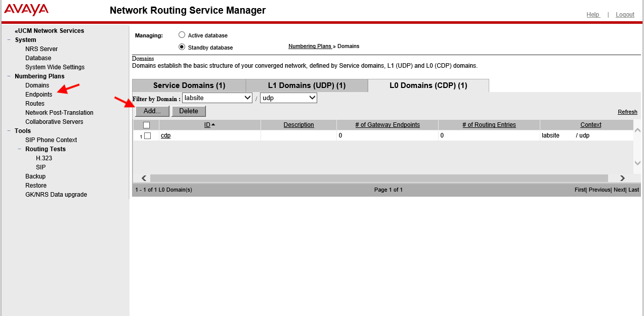Click the vertical scrollbar down arrow
Viewport: 644px width, 316px height.
pos(637,163)
